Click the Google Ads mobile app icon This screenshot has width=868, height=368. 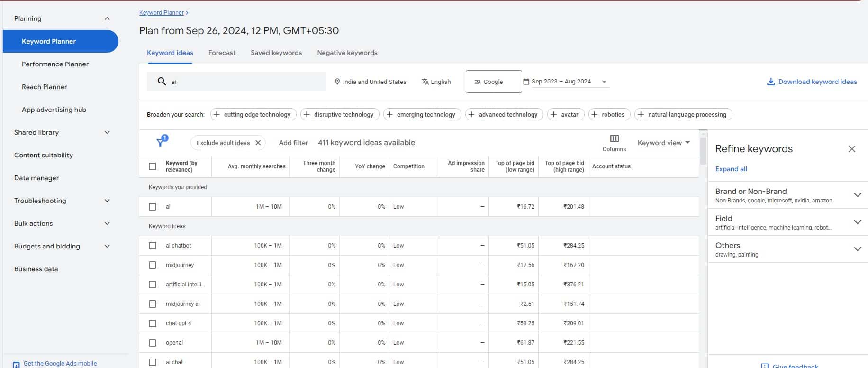tap(16, 364)
